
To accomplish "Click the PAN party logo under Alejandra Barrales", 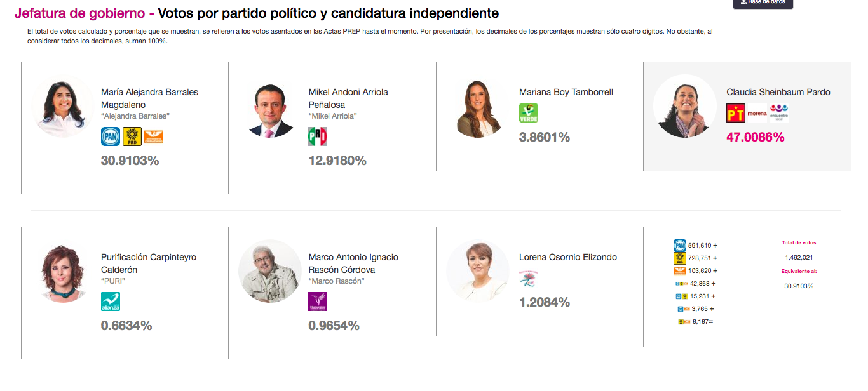I will click(x=111, y=136).
